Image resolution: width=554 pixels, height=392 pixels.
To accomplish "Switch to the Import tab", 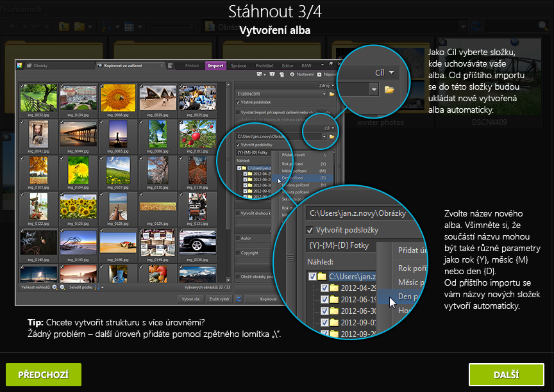I will tap(215, 65).
